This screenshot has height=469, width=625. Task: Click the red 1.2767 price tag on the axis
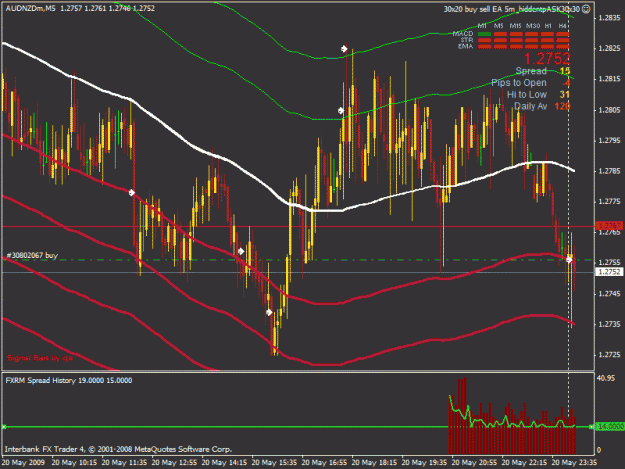click(609, 226)
